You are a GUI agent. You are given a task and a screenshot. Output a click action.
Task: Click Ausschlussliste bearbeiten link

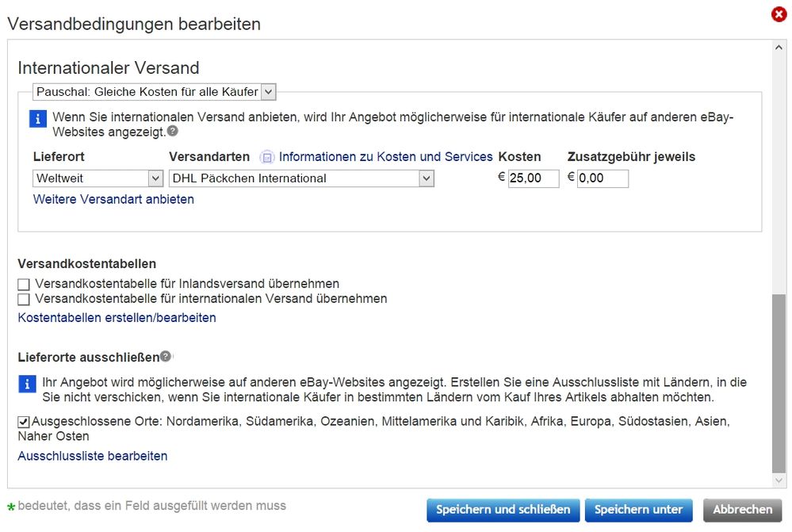pos(93,456)
